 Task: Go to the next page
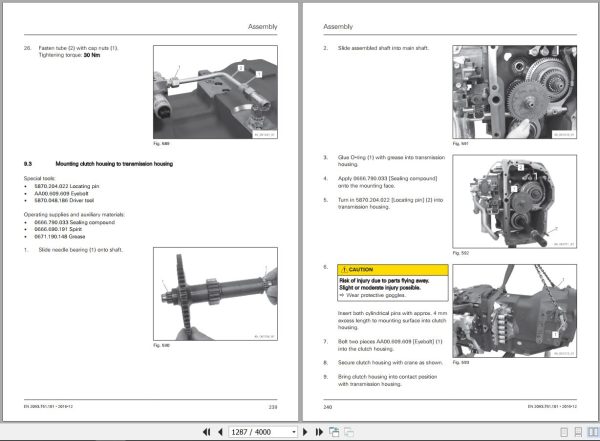pos(305,432)
